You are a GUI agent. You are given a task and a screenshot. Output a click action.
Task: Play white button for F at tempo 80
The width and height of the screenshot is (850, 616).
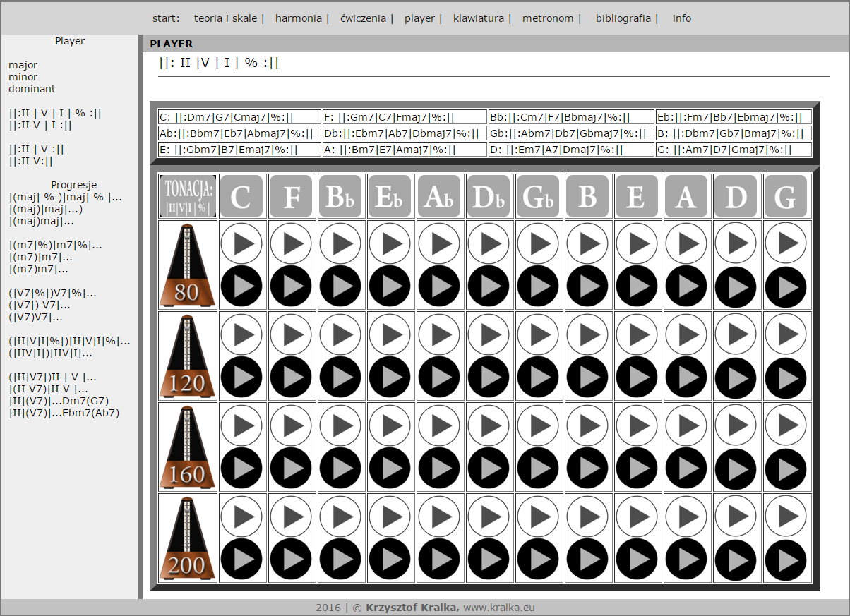291,243
